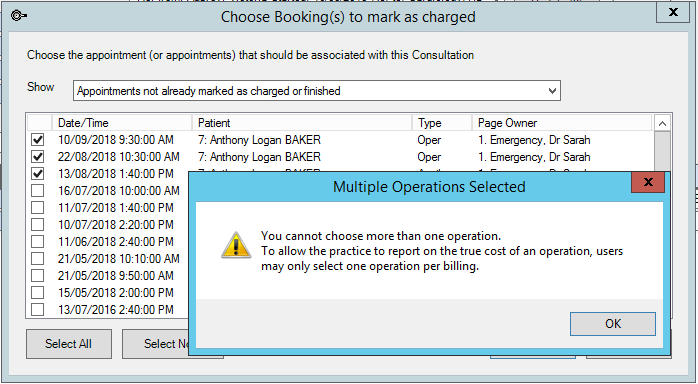This screenshot has height=384, width=698.
Task: Sort by Page Owner column header
Action: [562, 123]
